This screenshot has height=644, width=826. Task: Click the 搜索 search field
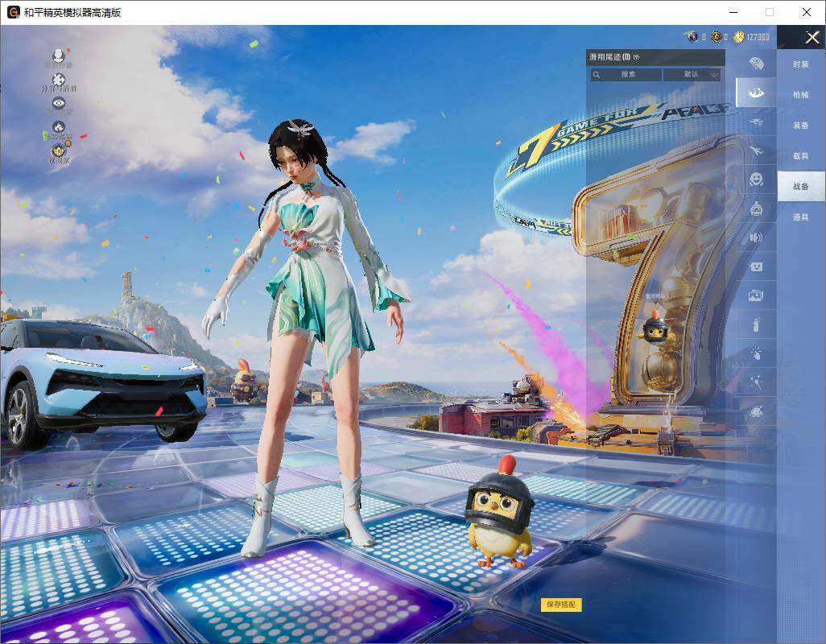point(626,74)
